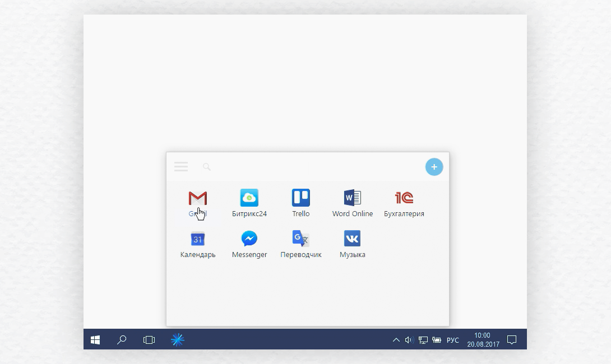Open Task View in the taskbar
The width and height of the screenshot is (611, 364).
click(149, 340)
